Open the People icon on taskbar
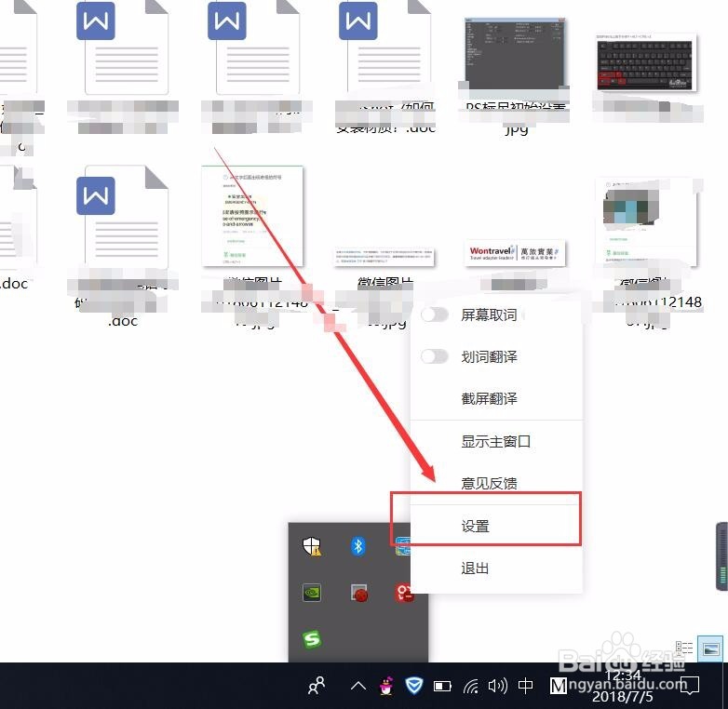Screen dimensions: 728x709 (x=317, y=686)
